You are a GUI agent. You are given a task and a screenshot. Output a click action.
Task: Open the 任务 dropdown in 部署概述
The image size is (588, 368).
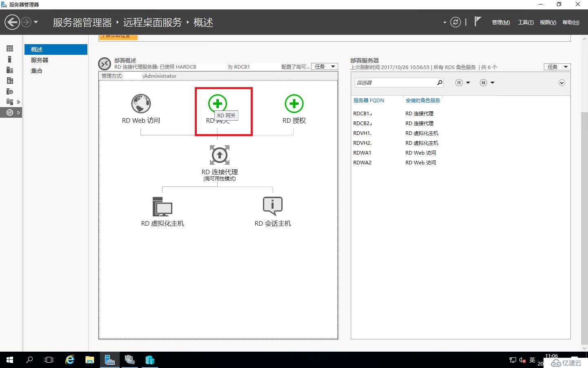pyautogui.click(x=325, y=67)
